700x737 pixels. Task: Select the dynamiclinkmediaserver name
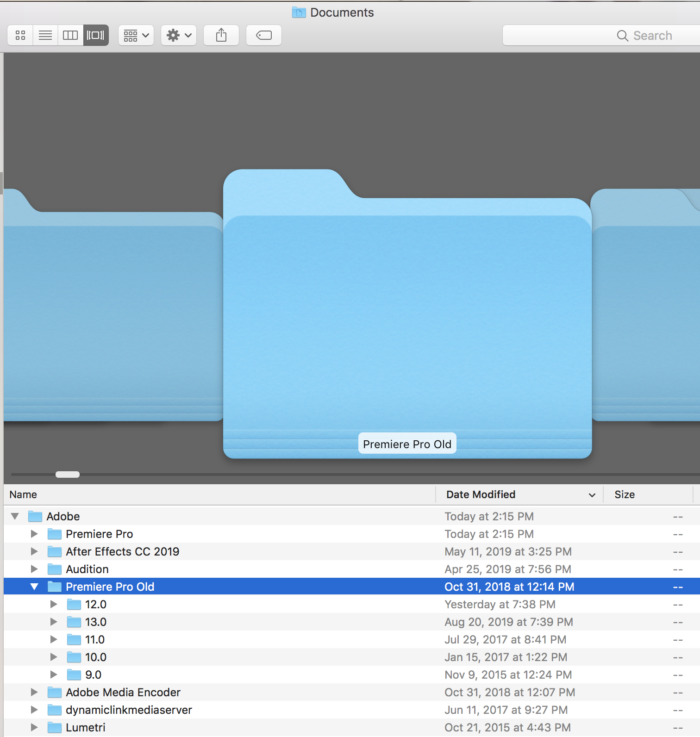[129, 710]
